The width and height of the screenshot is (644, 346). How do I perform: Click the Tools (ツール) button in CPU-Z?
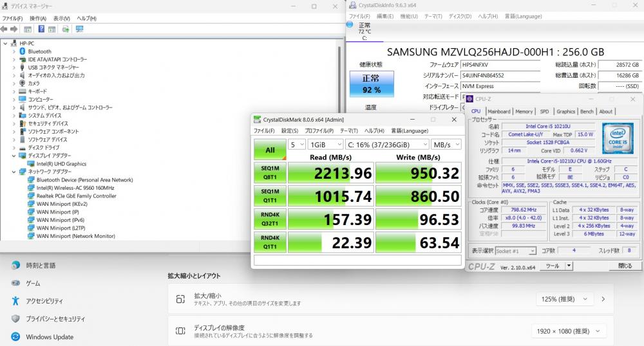(553, 266)
